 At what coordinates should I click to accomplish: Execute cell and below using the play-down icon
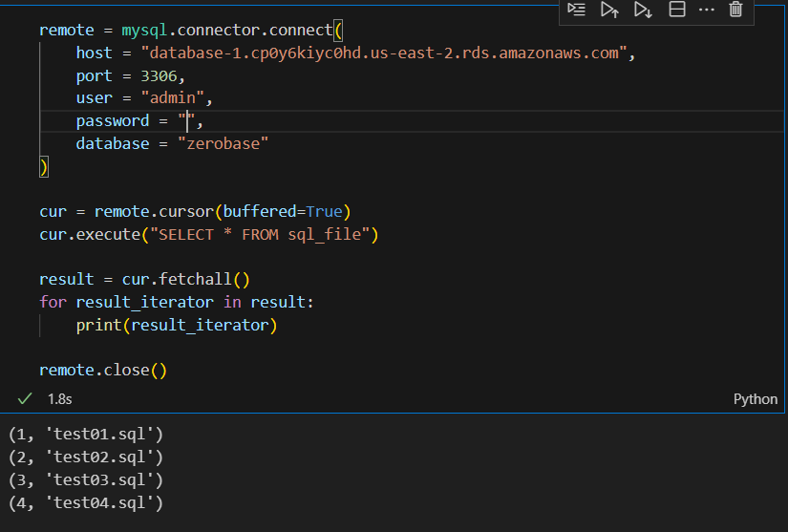(x=643, y=10)
